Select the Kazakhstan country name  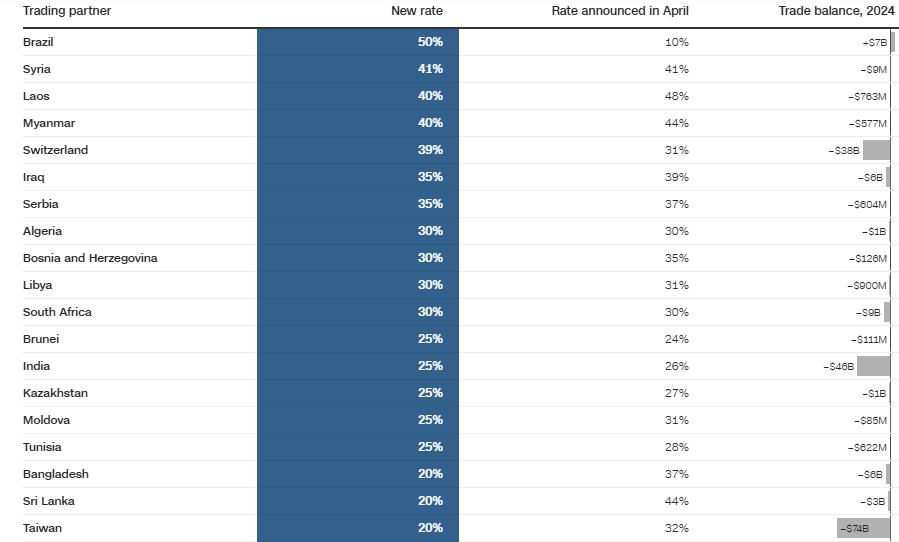click(x=55, y=393)
